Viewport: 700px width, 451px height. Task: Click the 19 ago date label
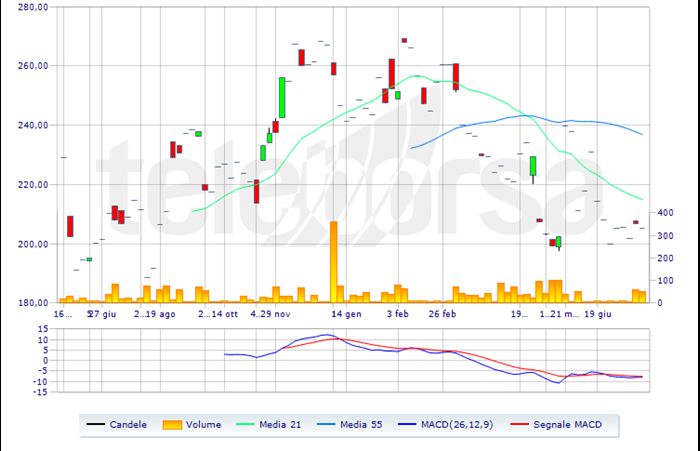[x=161, y=314]
